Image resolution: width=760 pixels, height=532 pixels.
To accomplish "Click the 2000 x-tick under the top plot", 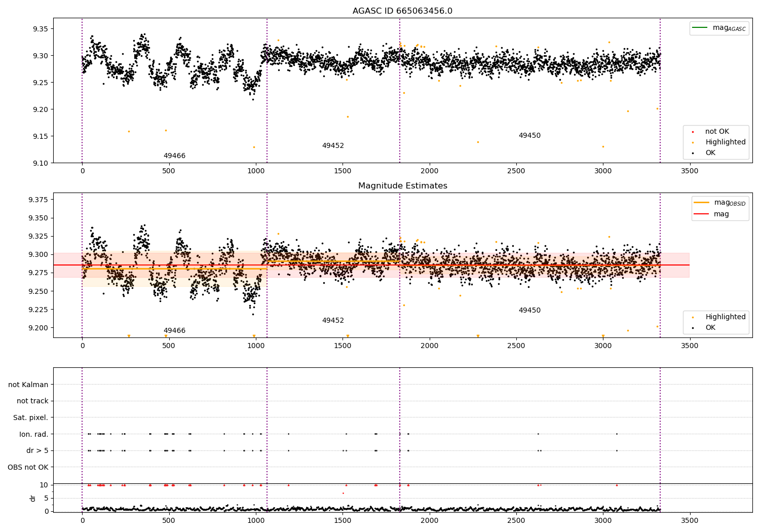I will [x=429, y=171].
